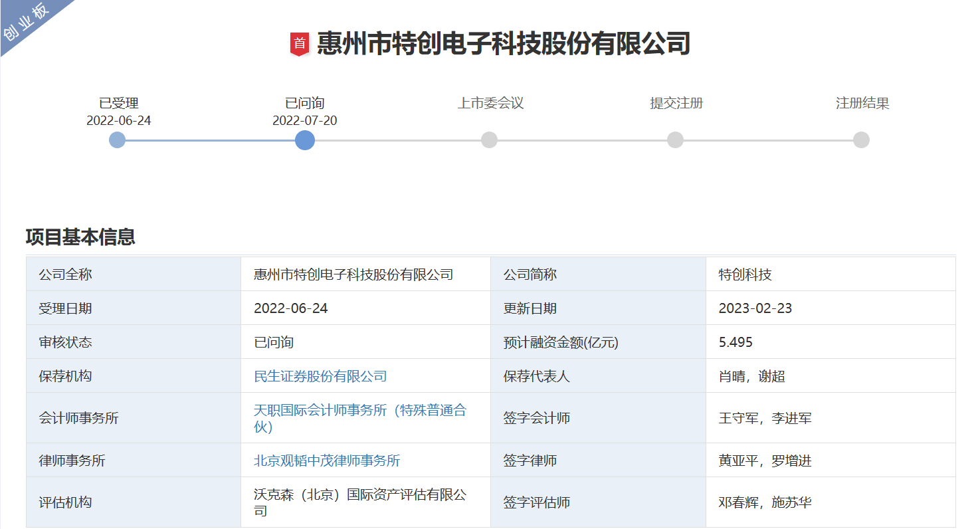Click the 律师事务所 label cell
Image resolution: width=980 pixels, height=529 pixels.
pyautogui.click(x=134, y=461)
